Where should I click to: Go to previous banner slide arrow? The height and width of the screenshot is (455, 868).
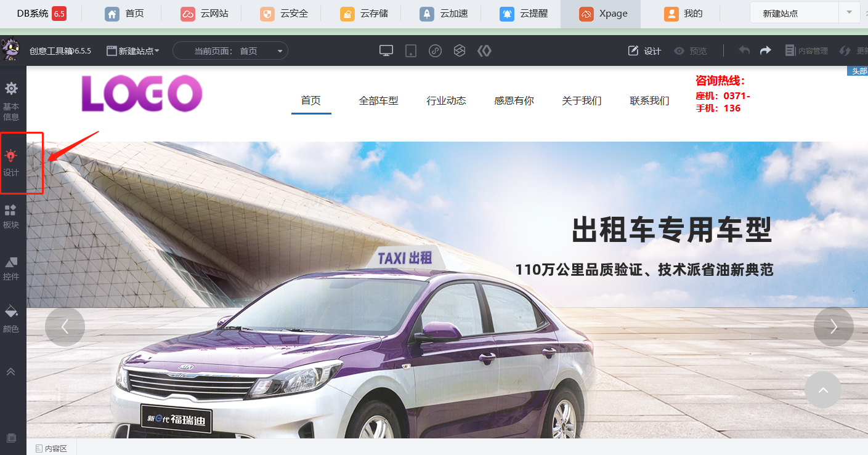click(65, 327)
